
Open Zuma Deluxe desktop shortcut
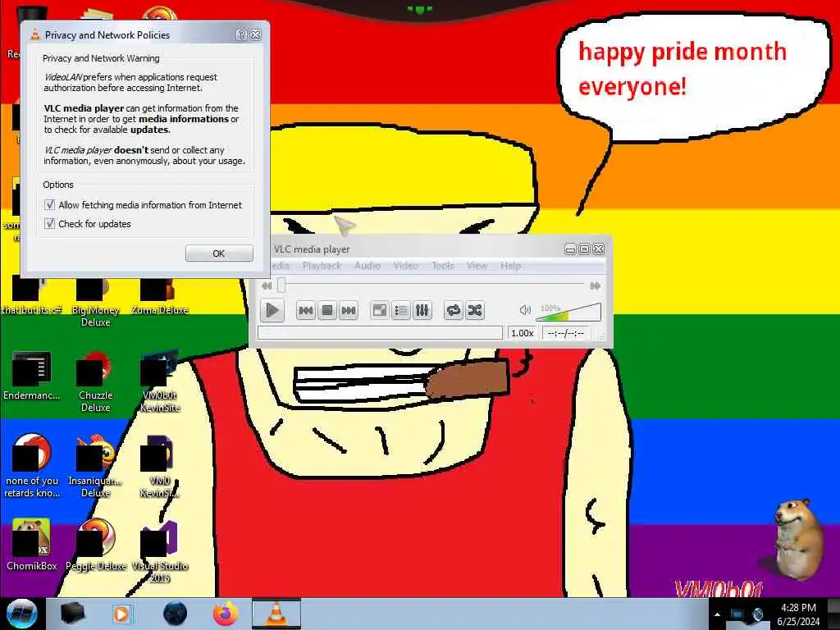pos(159,296)
